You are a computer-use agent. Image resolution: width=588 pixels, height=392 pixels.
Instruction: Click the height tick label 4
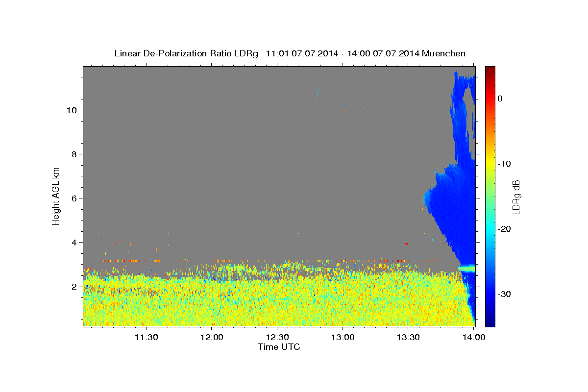tap(74, 242)
